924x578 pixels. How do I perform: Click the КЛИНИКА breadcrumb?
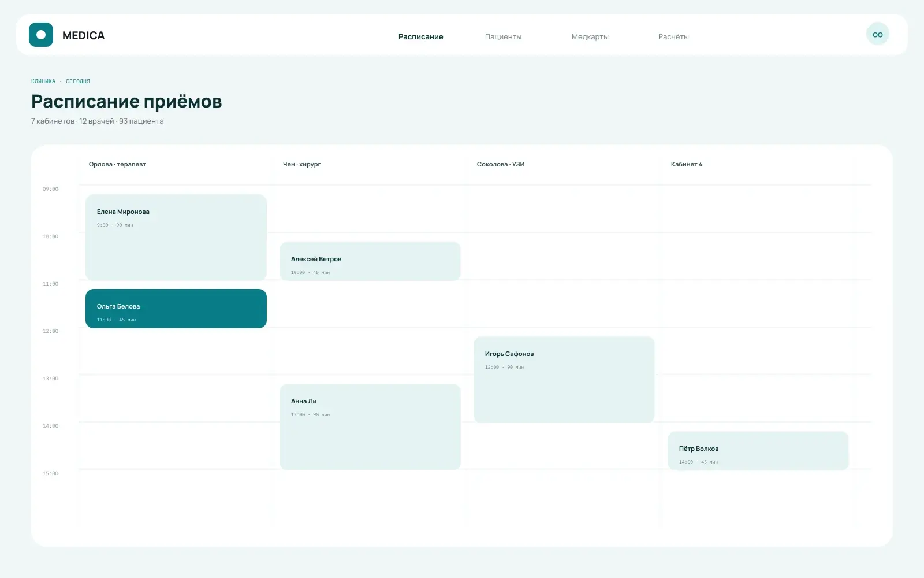click(43, 81)
